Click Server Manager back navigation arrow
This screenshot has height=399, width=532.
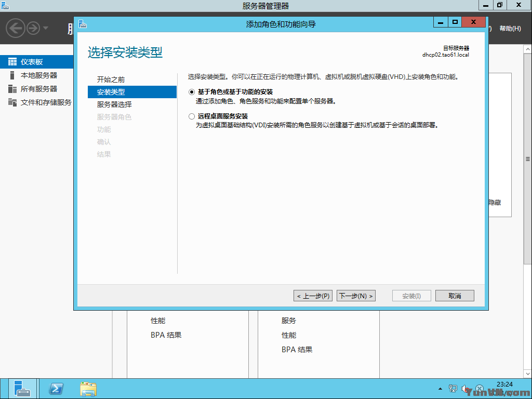click(15, 28)
